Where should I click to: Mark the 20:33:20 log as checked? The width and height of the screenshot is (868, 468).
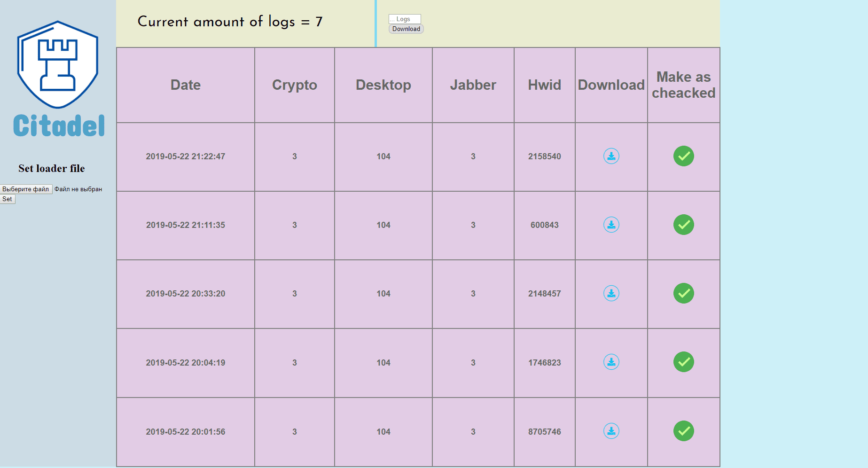pyautogui.click(x=683, y=293)
